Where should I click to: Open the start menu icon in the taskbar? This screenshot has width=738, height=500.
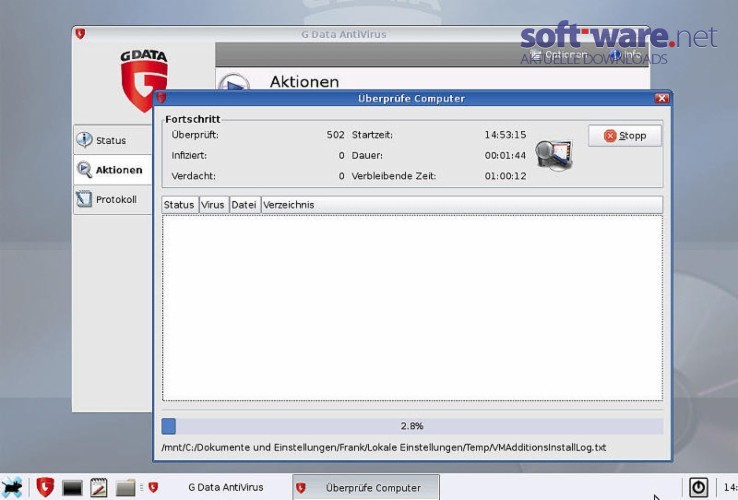pyautogui.click(x=12, y=487)
